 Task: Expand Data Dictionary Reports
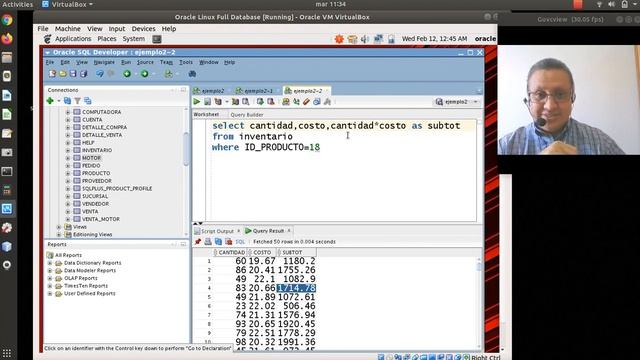(x=50, y=263)
